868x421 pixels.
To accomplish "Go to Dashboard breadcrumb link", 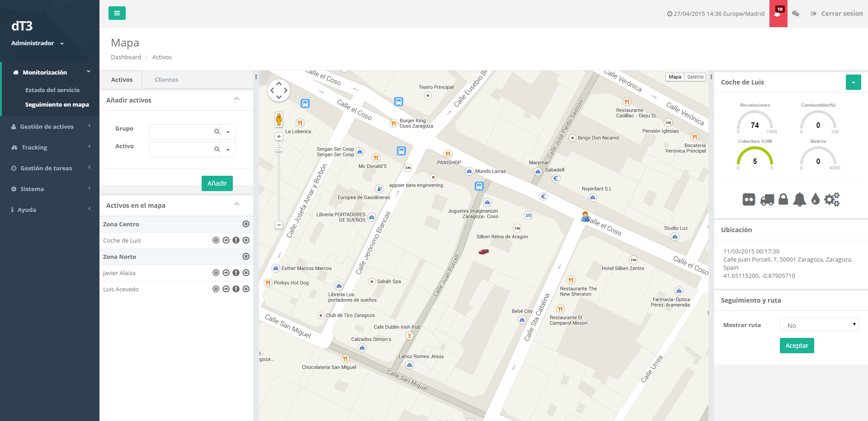I will (x=126, y=57).
